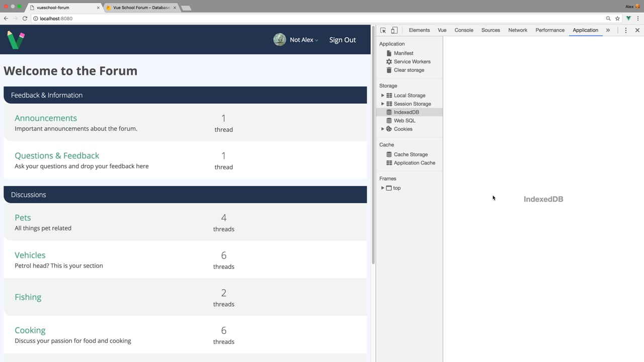
Task: Open the Network tab
Action: pos(518,30)
